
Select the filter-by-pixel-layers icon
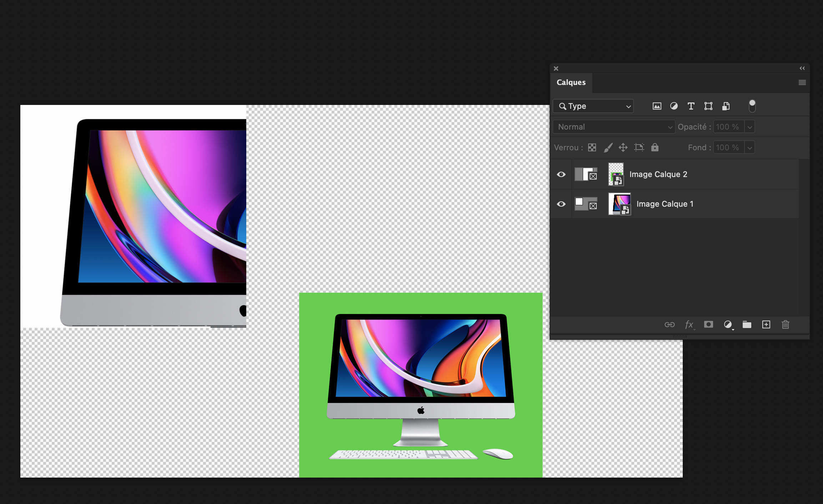[657, 106]
